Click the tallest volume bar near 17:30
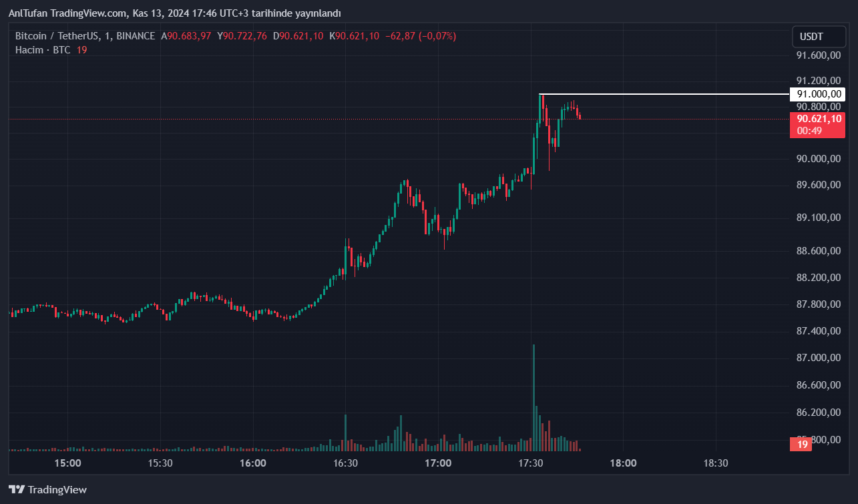Image resolution: width=858 pixels, height=504 pixels. pos(534,394)
